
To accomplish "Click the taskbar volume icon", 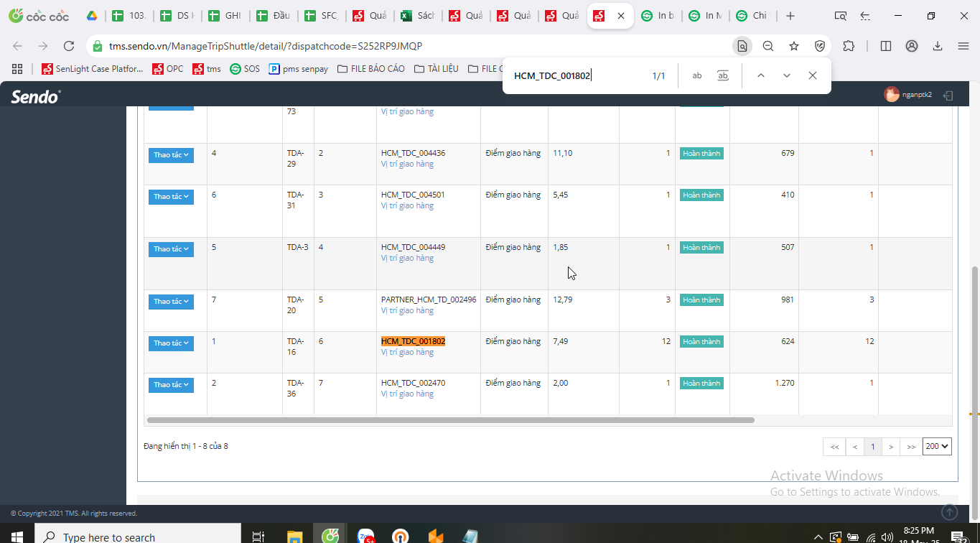I will pos(887,537).
